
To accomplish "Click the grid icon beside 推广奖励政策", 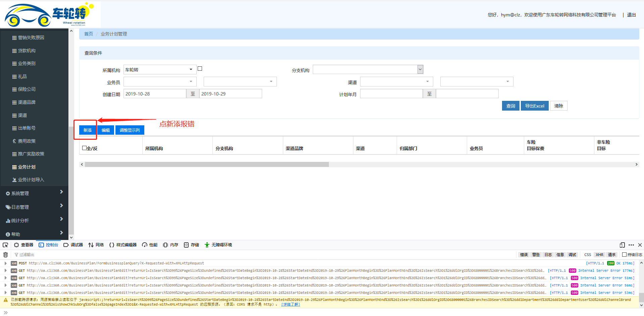I will pyautogui.click(x=14, y=154).
